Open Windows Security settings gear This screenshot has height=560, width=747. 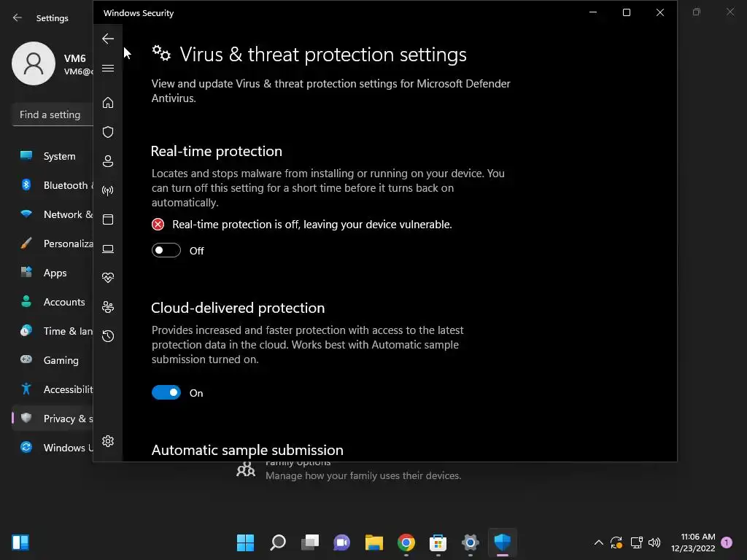[108, 441]
